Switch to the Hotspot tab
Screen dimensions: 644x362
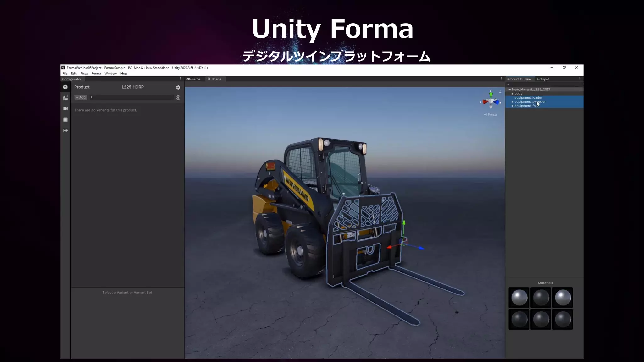[x=543, y=79]
